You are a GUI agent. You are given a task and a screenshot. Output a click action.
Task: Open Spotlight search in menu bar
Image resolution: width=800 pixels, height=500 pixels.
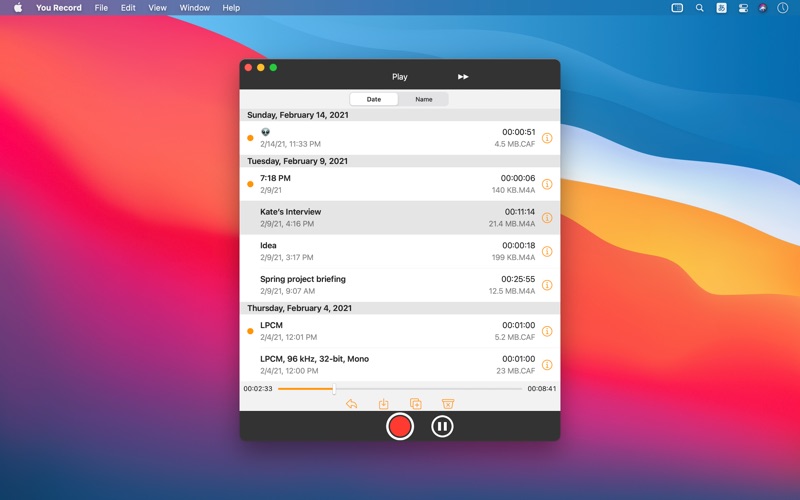(700, 8)
